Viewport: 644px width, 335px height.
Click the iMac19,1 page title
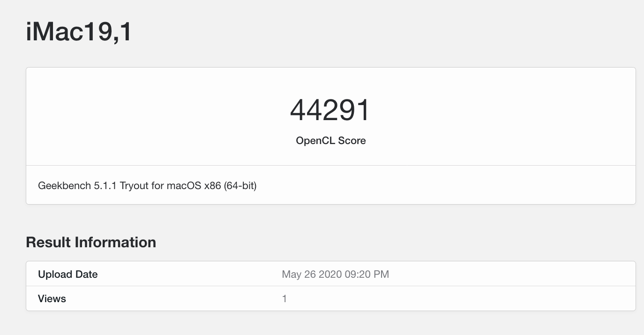[79, 33]
